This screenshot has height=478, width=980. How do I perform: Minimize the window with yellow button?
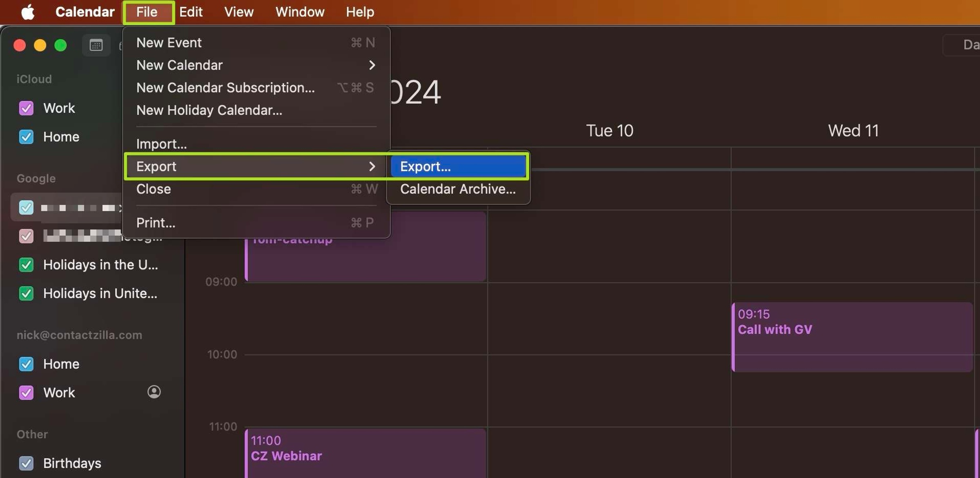[x=40, y=45]
